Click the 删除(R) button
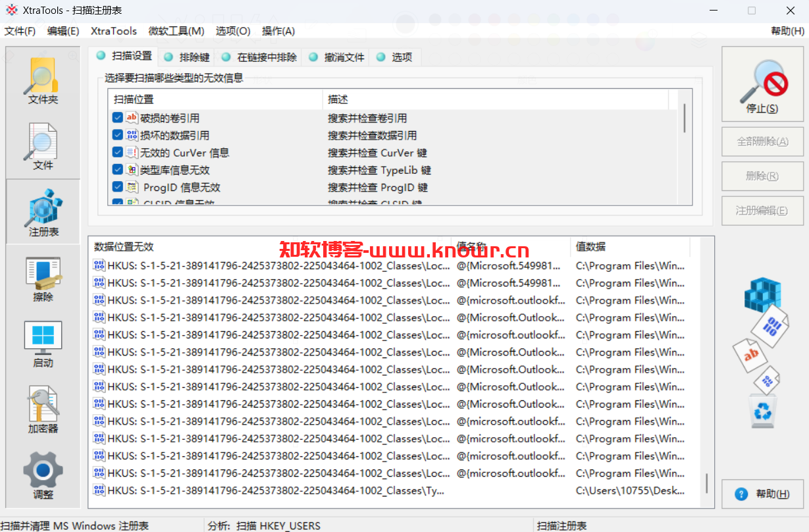The image size is (809, 532). 762,176
